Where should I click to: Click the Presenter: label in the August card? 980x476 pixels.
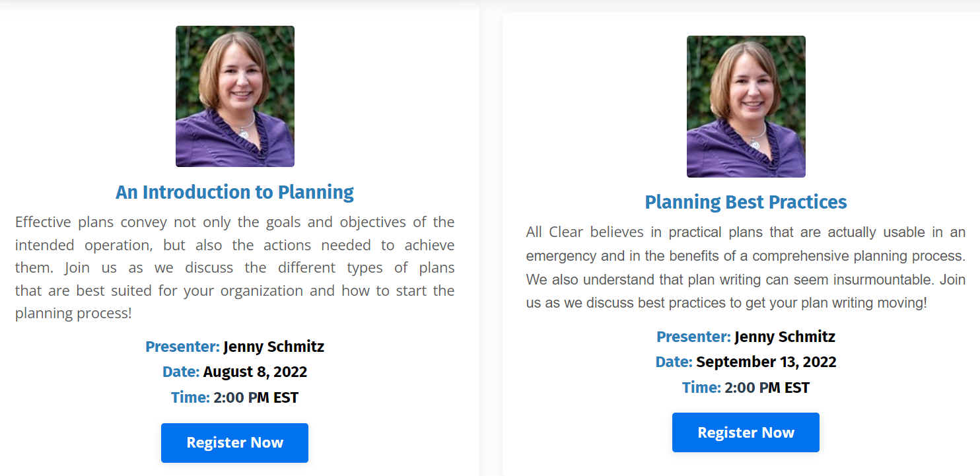click(182, 347)
